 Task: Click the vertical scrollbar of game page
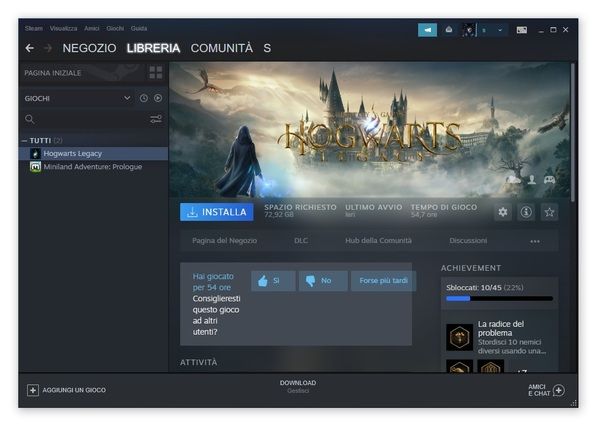click(x=573, y=132)
